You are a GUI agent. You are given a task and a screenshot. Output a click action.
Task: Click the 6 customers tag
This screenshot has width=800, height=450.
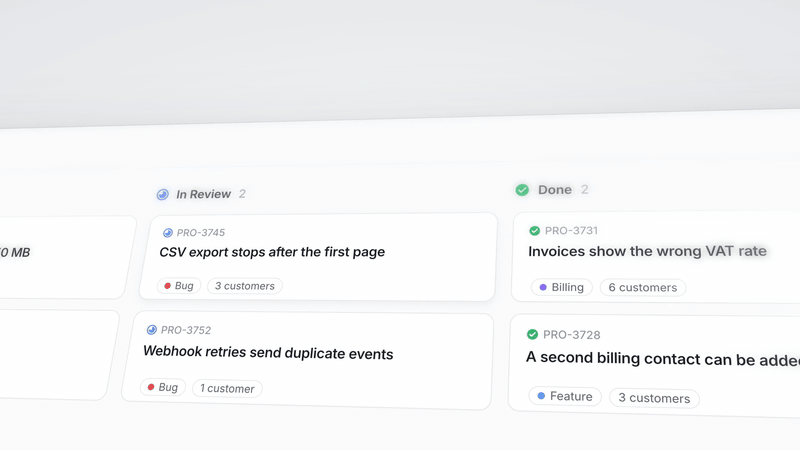642,288
